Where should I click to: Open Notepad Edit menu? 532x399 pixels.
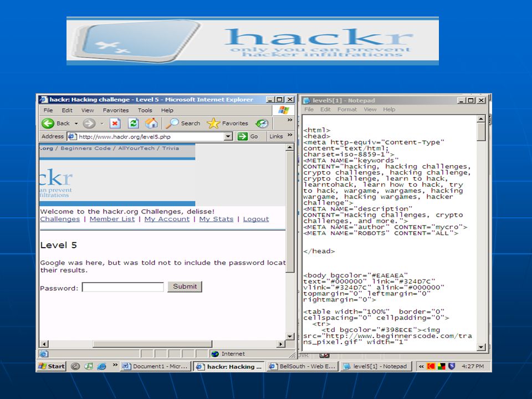(x=325, y=109)
